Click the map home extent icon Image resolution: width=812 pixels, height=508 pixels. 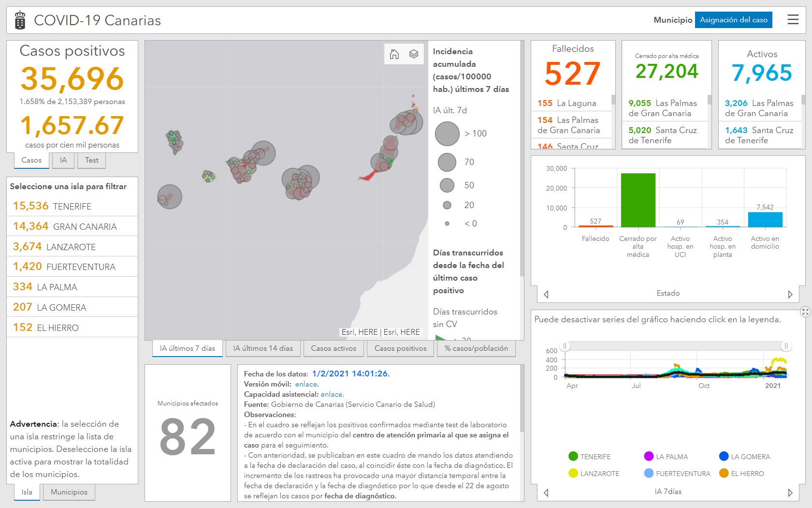pos(394,54)
